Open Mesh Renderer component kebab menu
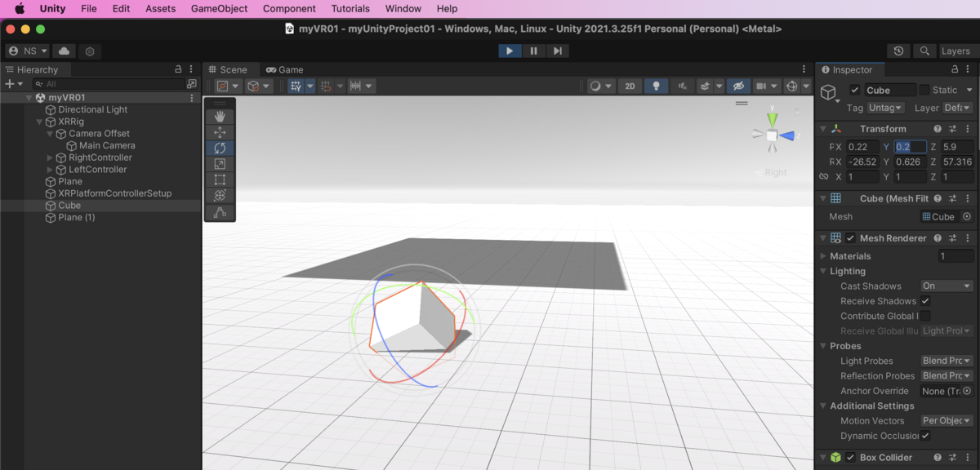 967,238
